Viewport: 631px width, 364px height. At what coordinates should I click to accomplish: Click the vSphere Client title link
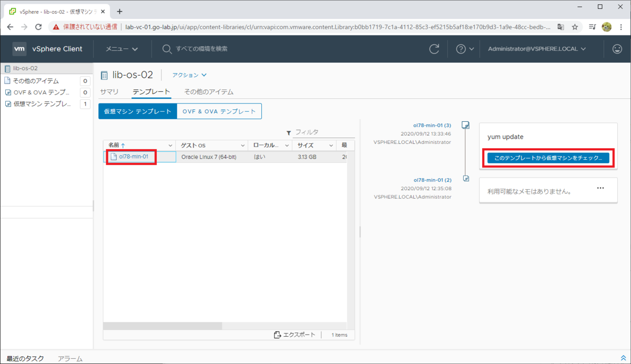tap(57, 49)
